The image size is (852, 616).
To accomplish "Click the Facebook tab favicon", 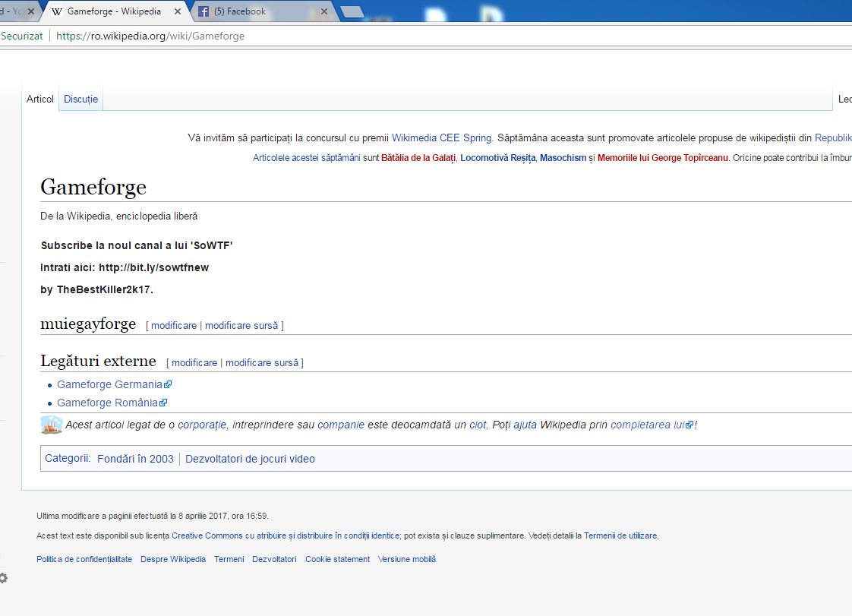I will [204, 11].
